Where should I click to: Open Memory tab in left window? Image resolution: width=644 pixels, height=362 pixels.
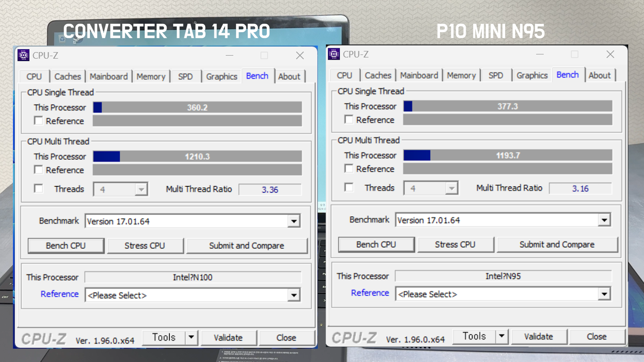click(x=151, y=76)
